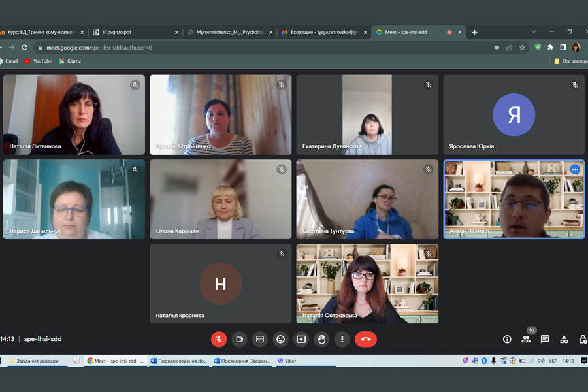The width and height of the screenshot is (588, 392).
Task: Open the Карты bookmark
Action: [x=70, y=61]
